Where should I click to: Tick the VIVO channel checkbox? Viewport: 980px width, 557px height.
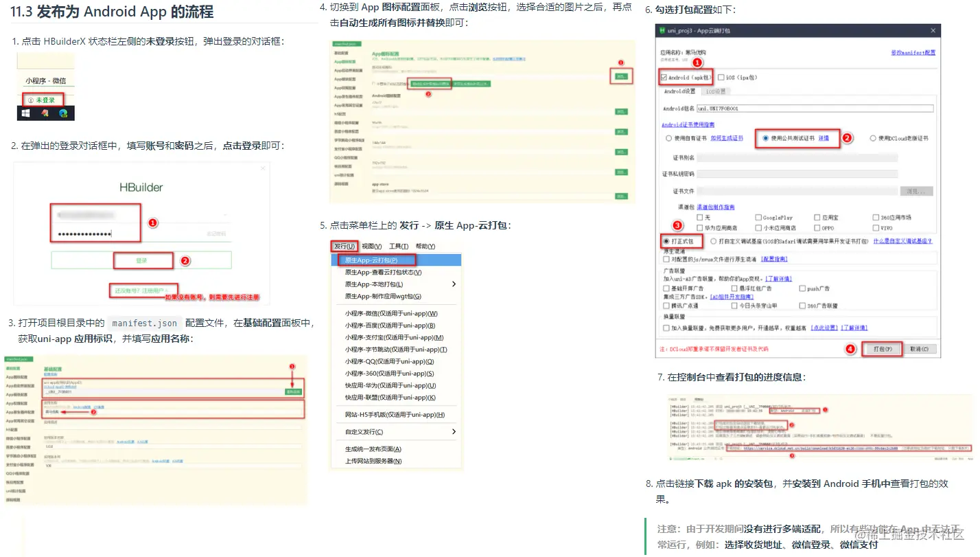876,227
